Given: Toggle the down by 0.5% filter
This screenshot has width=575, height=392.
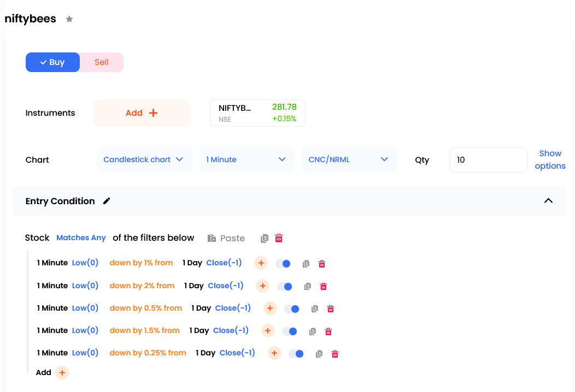Looking at the screenshot, I should (x=292, y=309).
